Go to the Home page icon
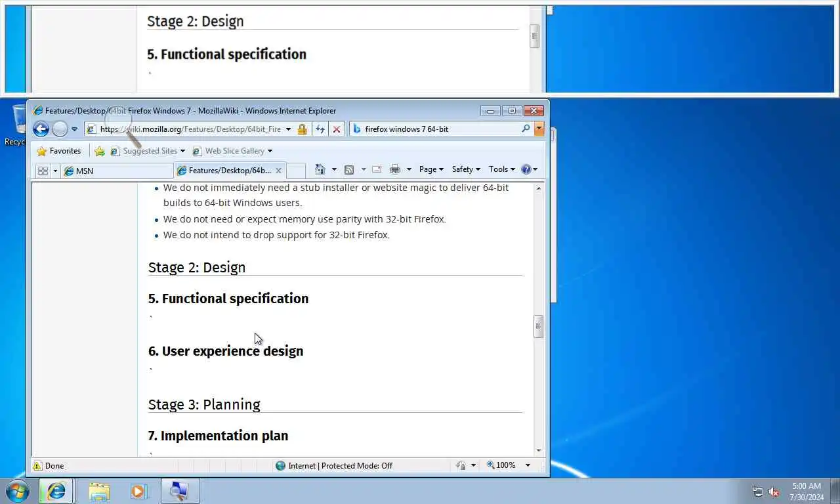Viewport: 840px width, 504px height. [320, 169]
